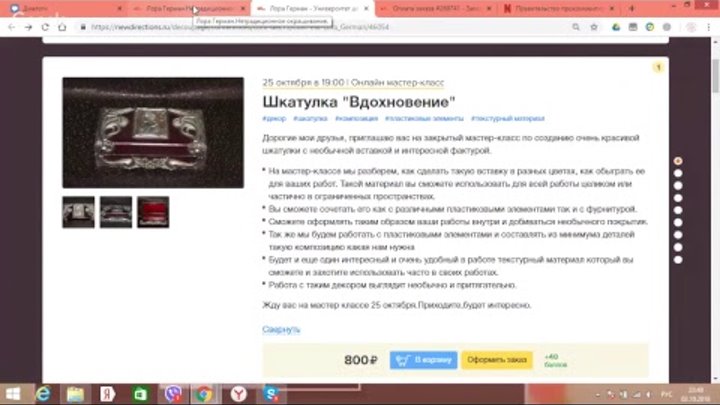The height and width of the screenshot is (405, 720).
Task: Collapse the description with 'Свернуть' link
Action: click(x=281, y=329)
